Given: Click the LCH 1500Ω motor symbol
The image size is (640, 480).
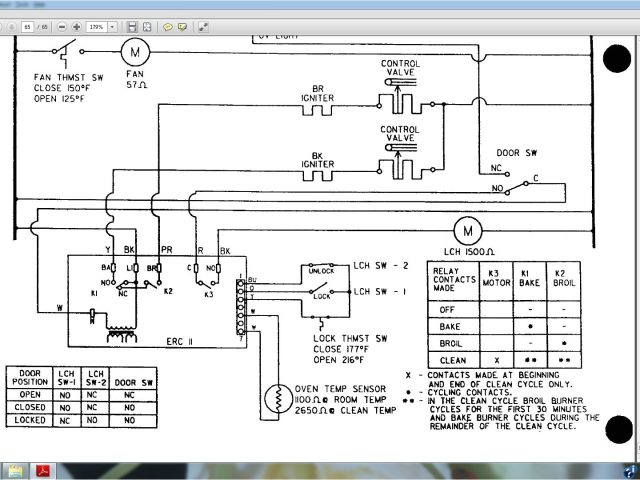Looking at the screenshot, I should pyautogui.click(x=466, y=229).
